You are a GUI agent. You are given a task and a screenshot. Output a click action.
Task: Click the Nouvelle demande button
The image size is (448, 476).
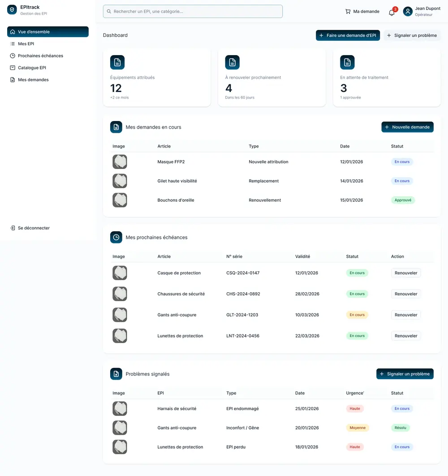(x=407, y=127)
